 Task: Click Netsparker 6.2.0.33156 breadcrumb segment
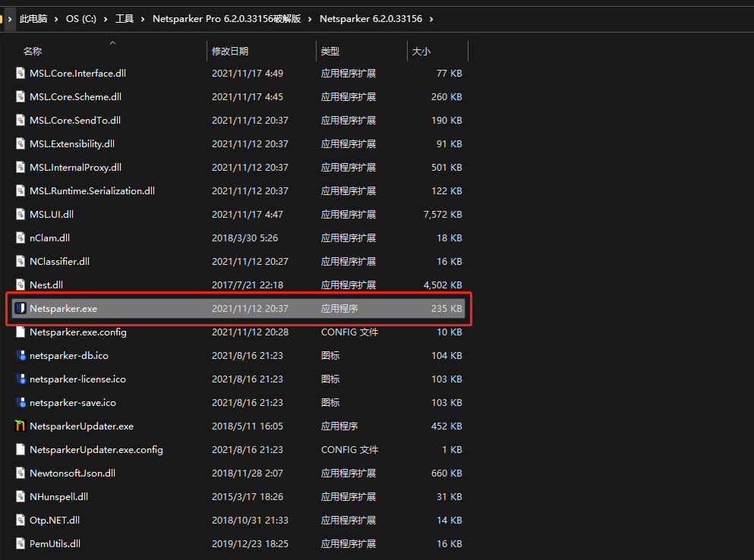[371, 19]
